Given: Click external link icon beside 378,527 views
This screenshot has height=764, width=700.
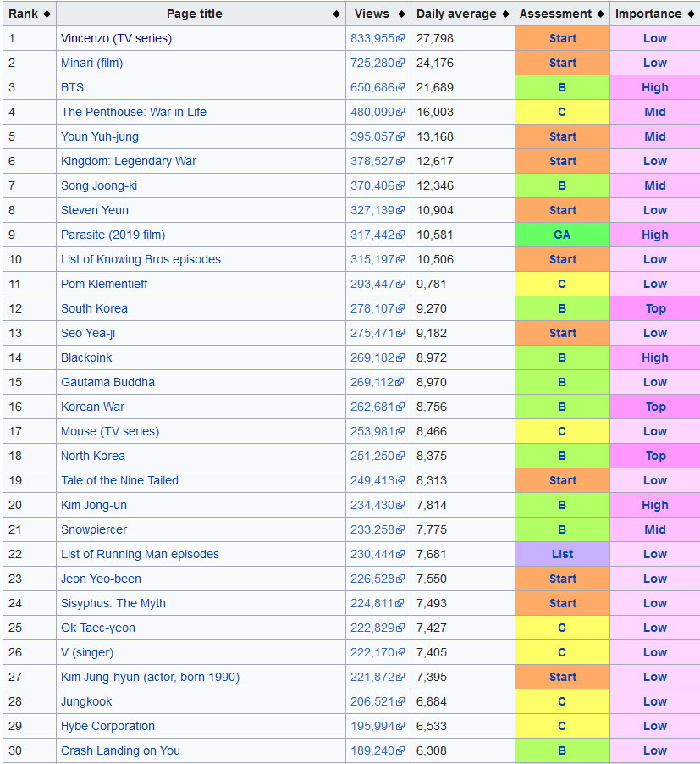Looking at the screenshot, I should point(400,161).
